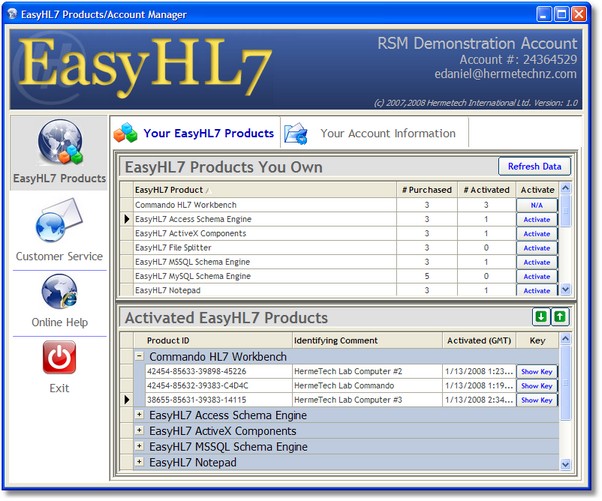Click the Product ID column header
Viewport: 602px width, 501px height.
click(213, 341)
